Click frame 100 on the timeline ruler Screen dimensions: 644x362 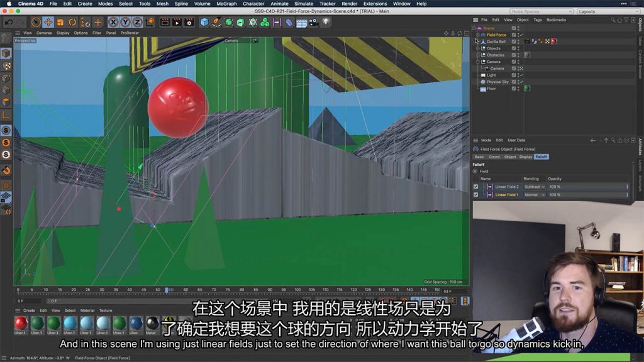[x=297, y=290]
